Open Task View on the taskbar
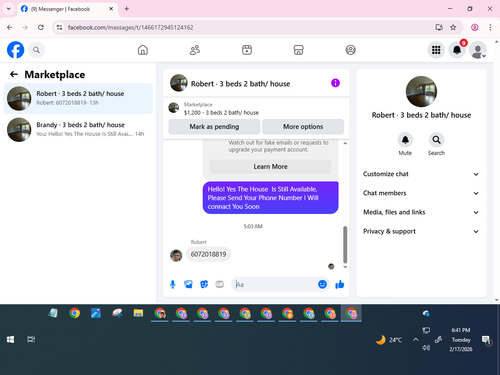The height and width of the screenshot is (375, 500). [x=31, y=339]
